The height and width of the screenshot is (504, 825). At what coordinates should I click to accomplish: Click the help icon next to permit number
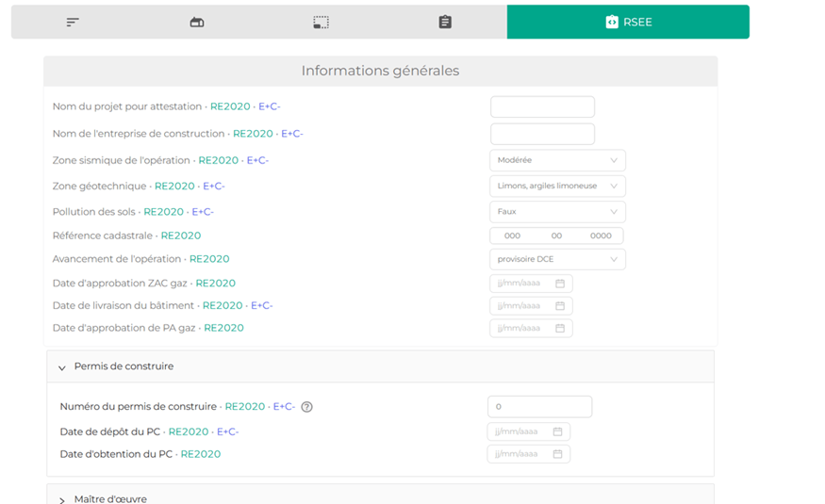tap(306, 407)
